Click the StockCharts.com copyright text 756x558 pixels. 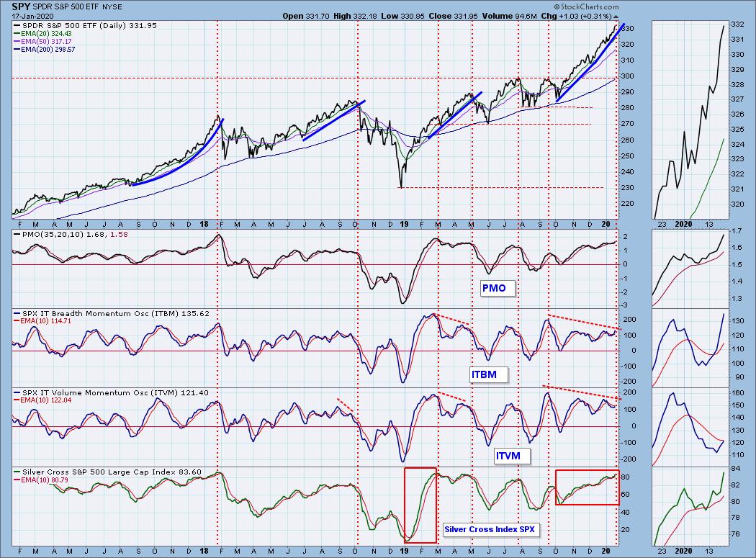[586, 6]
